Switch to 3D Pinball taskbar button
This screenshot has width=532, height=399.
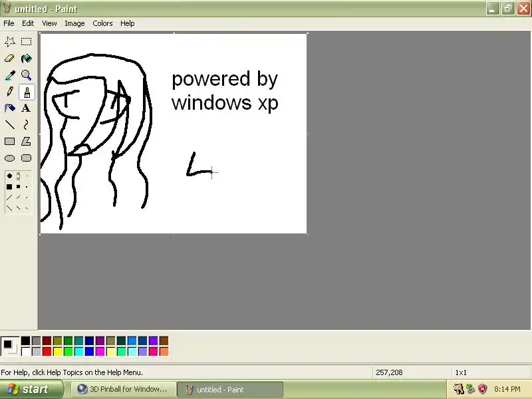point(124,389)
